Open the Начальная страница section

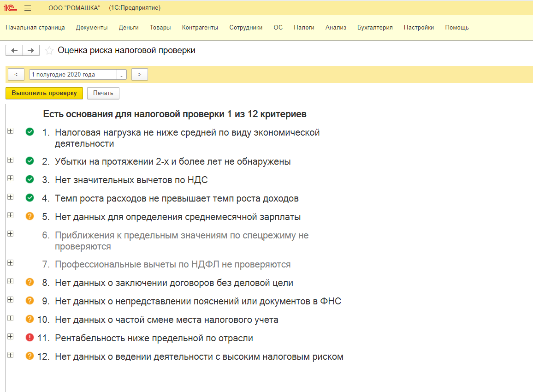(x=35, y=28)
